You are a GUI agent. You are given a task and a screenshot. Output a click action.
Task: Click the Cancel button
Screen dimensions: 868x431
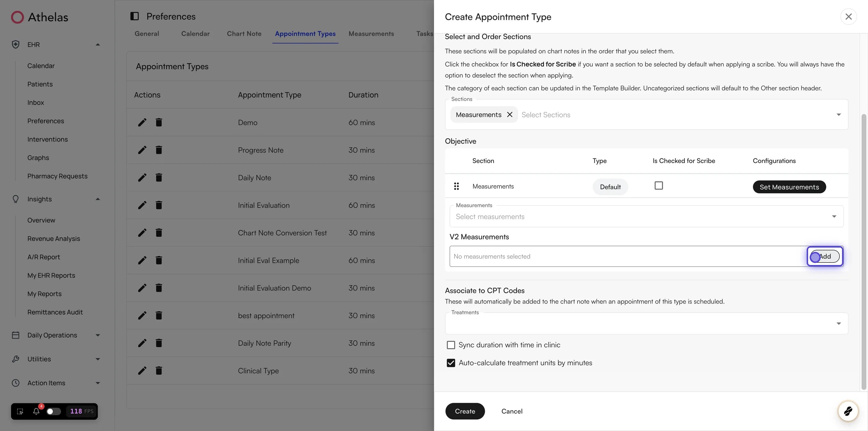click(512, 411)
